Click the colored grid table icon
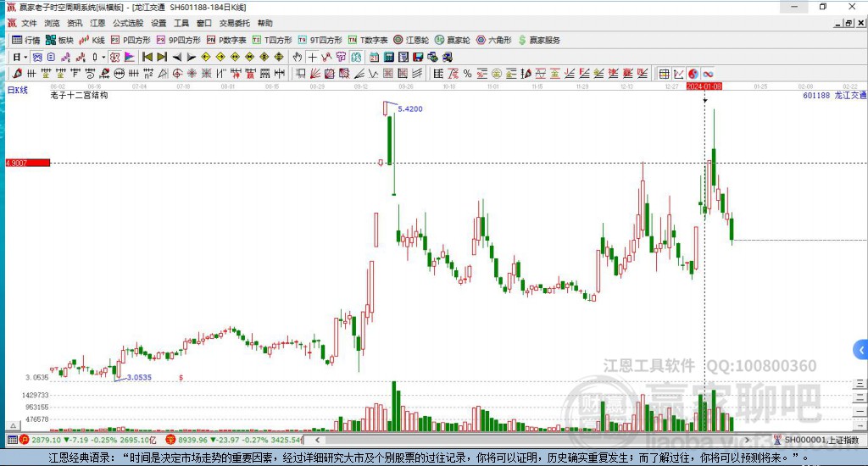Screen dimensions: 868x466 click(x=665, y=74)
